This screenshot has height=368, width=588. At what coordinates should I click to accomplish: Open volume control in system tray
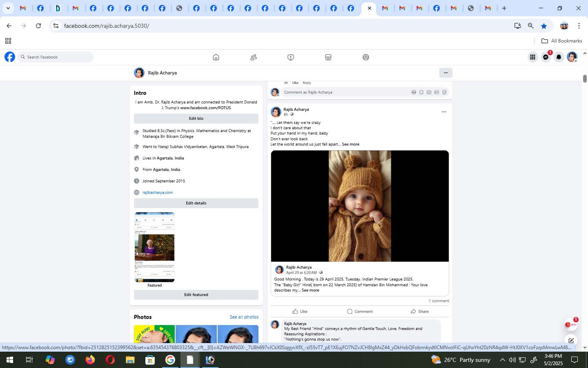512,360
